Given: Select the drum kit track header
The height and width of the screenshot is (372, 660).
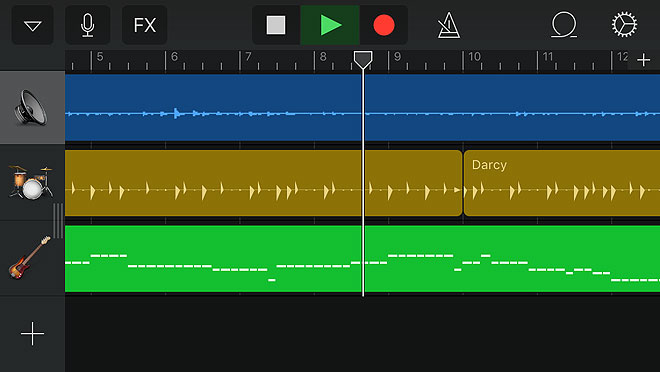Looking at the screenshot, I should [x=32, y=183].
